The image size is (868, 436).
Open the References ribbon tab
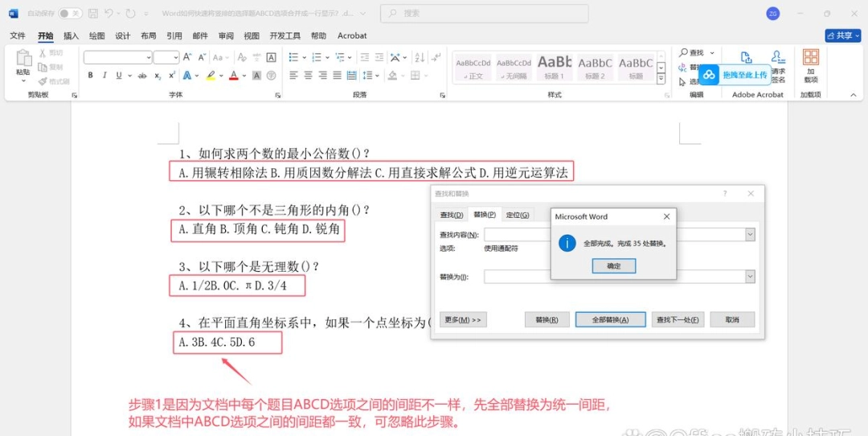point(174,35)
